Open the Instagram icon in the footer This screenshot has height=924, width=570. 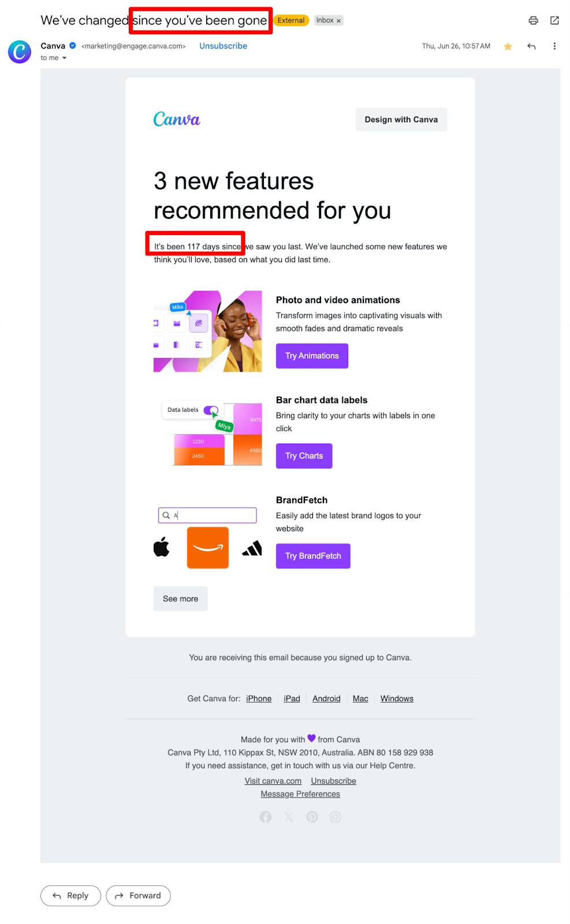336,817
